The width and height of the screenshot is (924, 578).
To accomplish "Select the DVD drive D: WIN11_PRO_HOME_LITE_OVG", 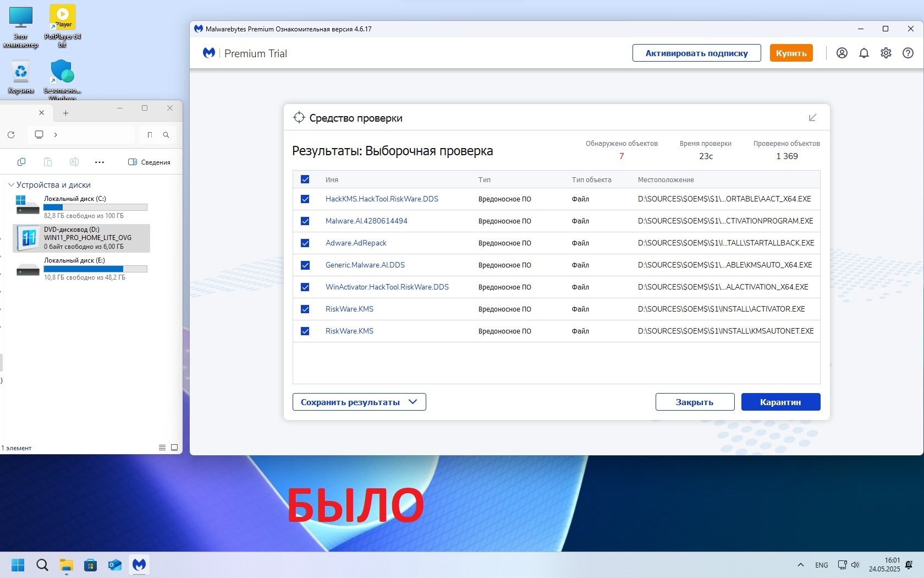I will tap(81, 238).
